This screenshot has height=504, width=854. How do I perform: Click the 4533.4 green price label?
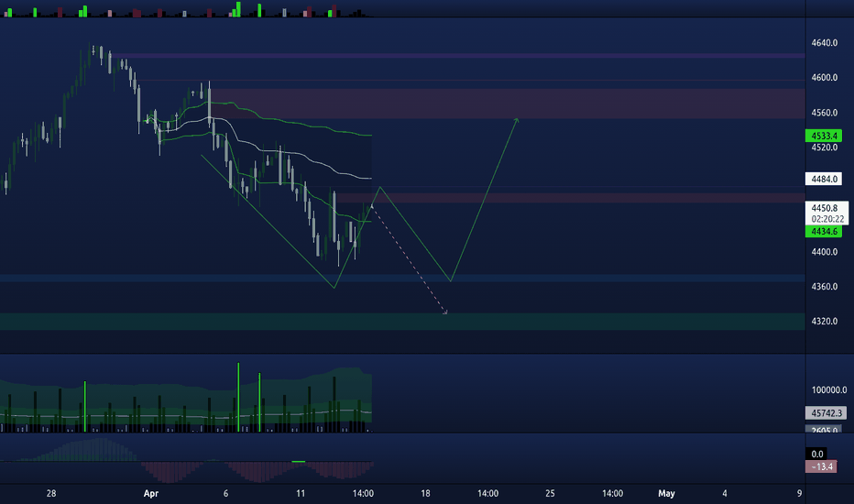pyautogui.click(x=824, y=136)
